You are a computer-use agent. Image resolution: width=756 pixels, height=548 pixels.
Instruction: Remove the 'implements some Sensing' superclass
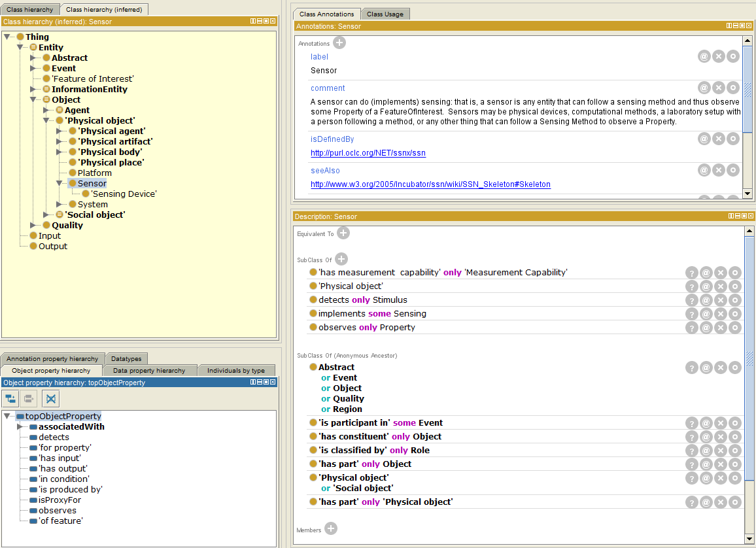click(721, 314)
